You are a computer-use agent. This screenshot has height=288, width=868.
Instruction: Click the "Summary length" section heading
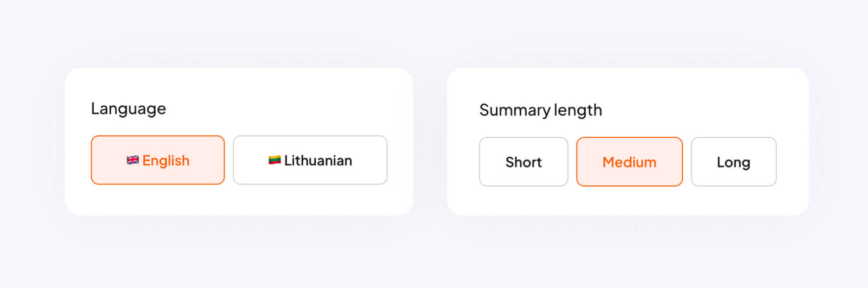[540, 110]
